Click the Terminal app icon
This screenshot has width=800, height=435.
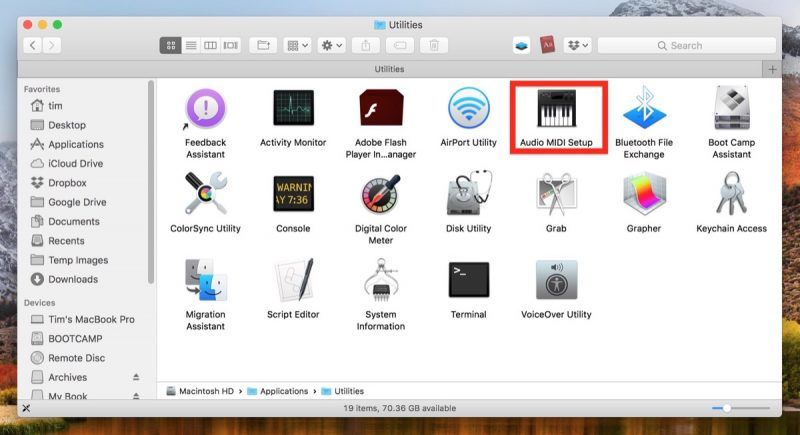tap(468, 281)
